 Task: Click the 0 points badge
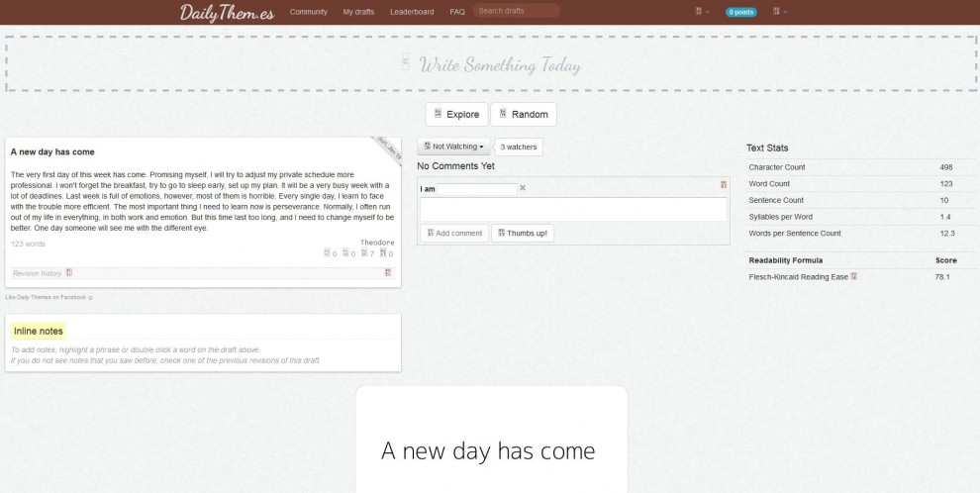pyautogui.click(x=741, y=12)
